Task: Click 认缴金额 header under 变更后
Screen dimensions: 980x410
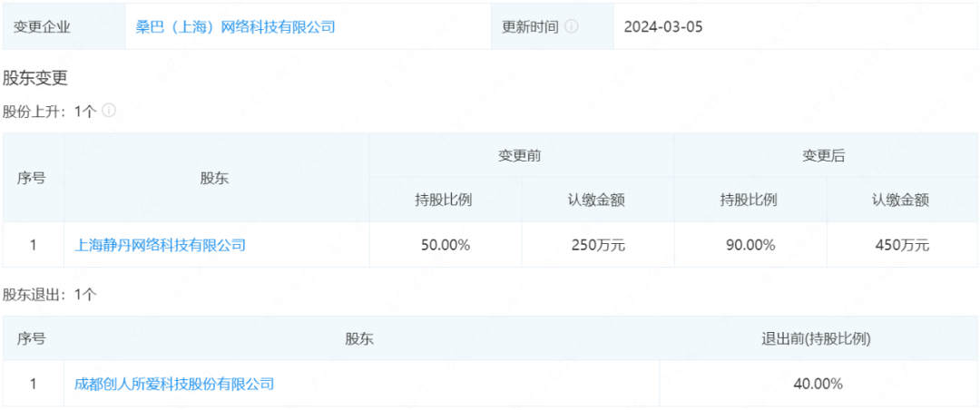Action: 902,200
